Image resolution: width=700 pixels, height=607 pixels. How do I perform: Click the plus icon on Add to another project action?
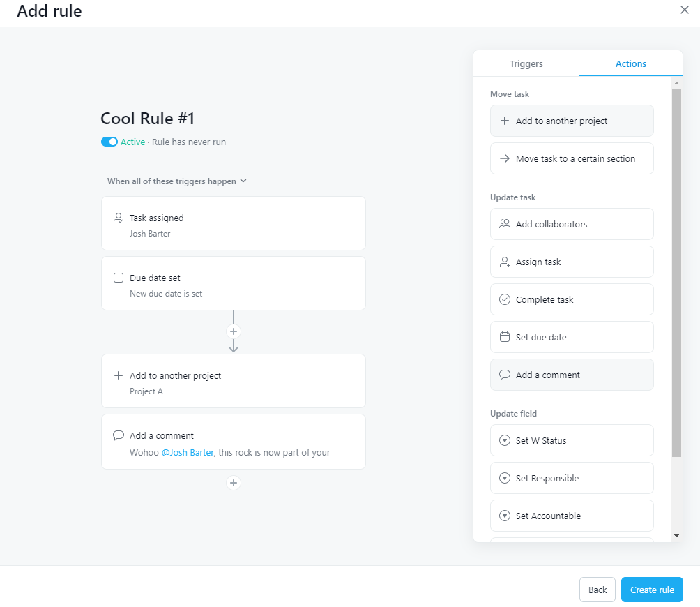click(505, 121)
